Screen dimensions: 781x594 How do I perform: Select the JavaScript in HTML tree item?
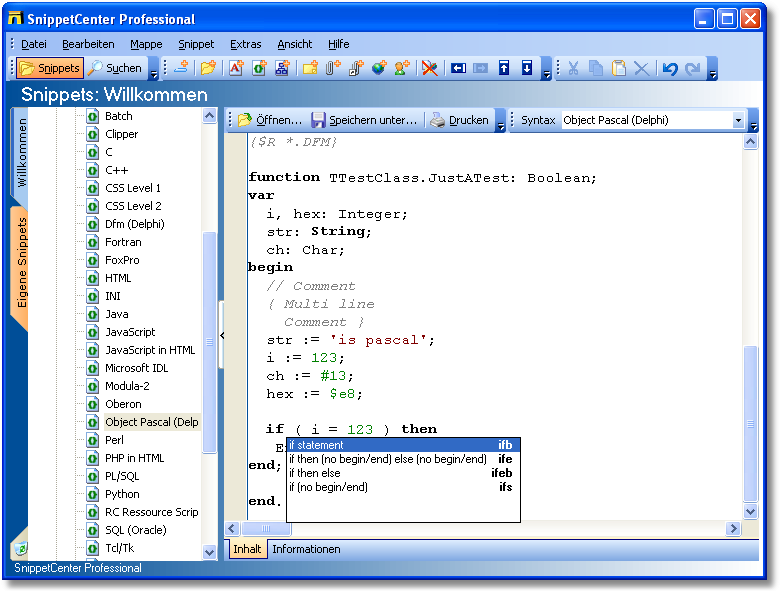point(150,351)
